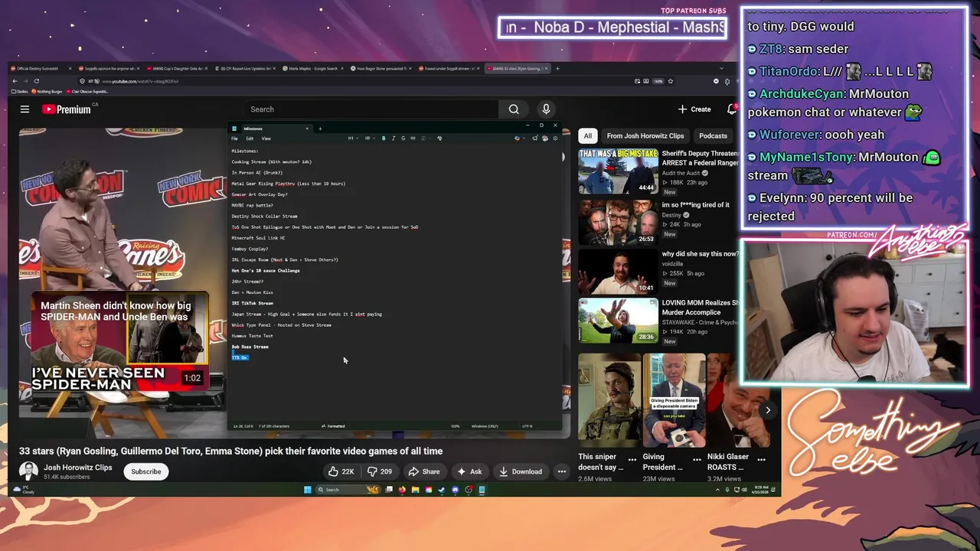The height and width of the screenshot is (551, 980).
Task: Switch to Marla Maples Google Search tab
Action: 312,69
